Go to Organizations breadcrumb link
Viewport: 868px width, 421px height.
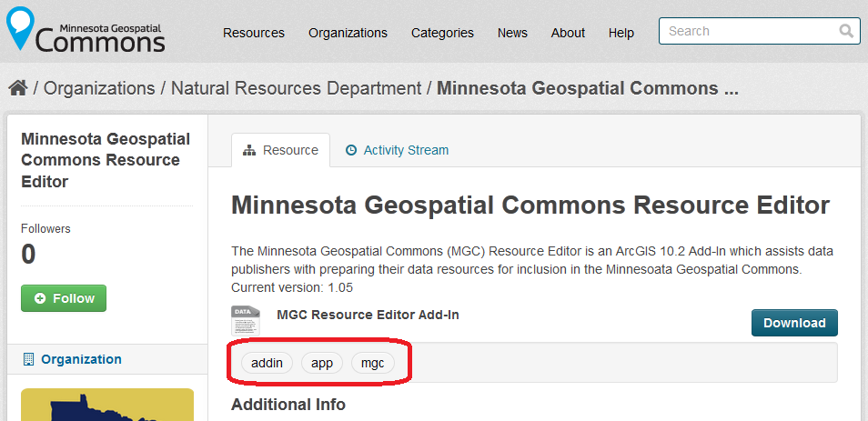(99, 88)
